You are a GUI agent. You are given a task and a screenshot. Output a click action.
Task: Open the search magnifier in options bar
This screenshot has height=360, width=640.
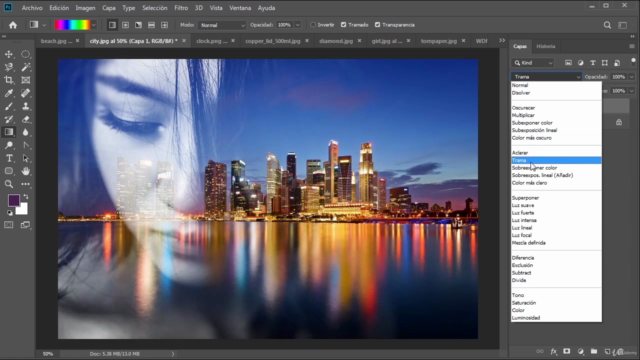[x=607, y=25]
